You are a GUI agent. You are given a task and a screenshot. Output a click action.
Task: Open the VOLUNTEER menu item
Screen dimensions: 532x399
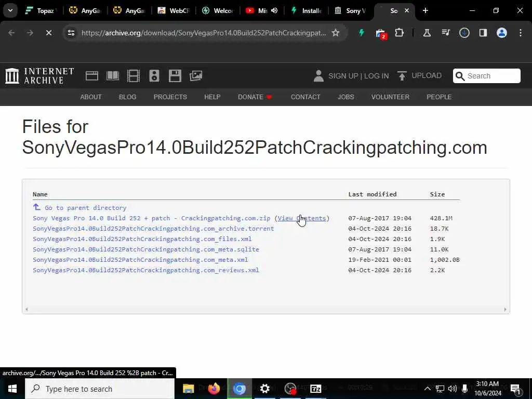(390, 97)
